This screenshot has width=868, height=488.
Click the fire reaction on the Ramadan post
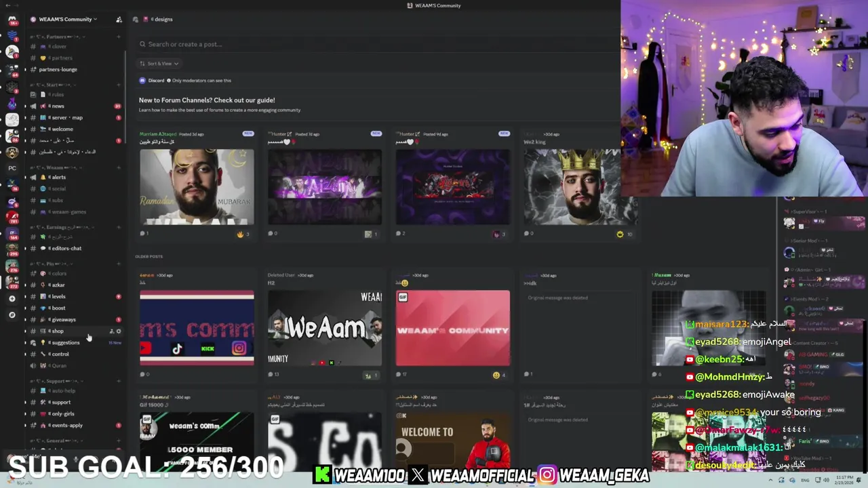[x=243, y=234]
